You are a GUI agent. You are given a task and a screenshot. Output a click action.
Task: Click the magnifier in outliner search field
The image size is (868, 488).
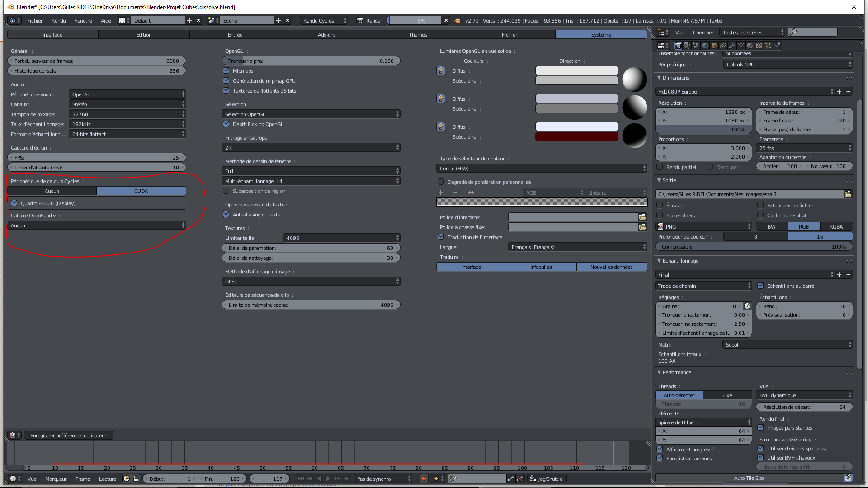pos(793,32)
